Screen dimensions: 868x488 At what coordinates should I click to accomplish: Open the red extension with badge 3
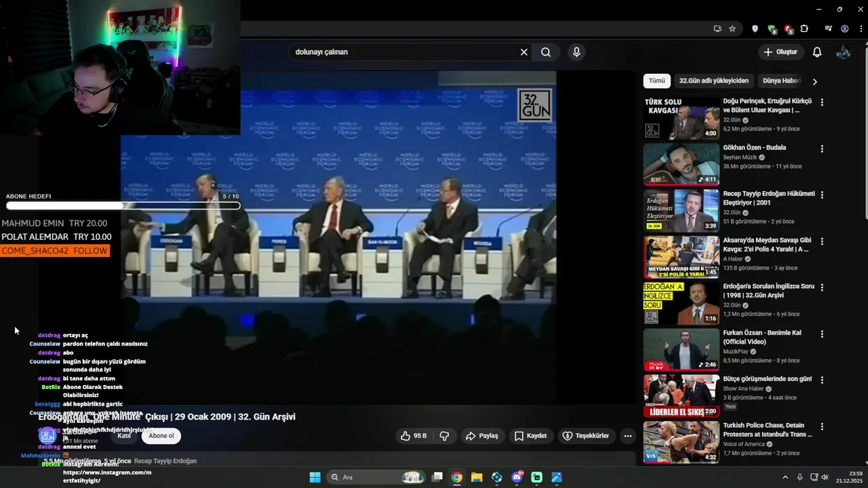click(x=788, y=28)
